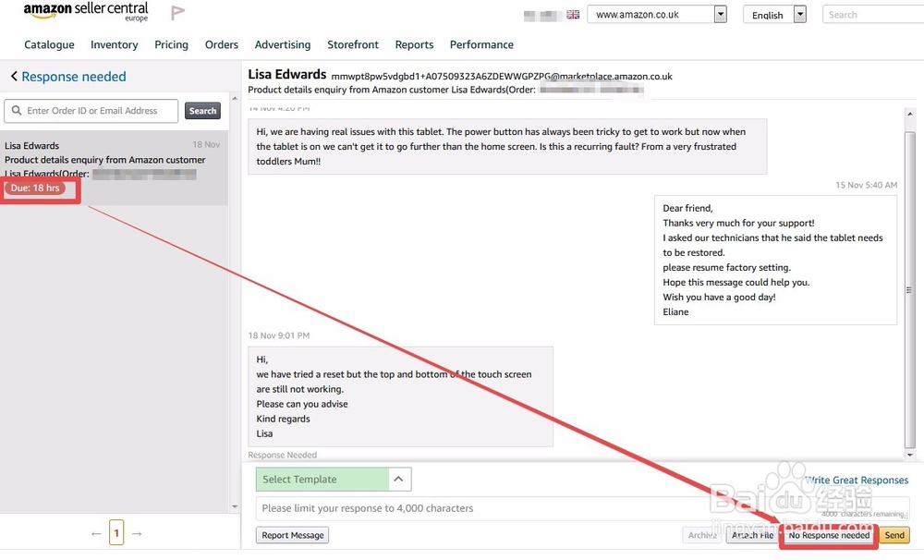The width and height of the screenshot is (924, 560).
Task: Click the response message text area
Action: (582, 508)
